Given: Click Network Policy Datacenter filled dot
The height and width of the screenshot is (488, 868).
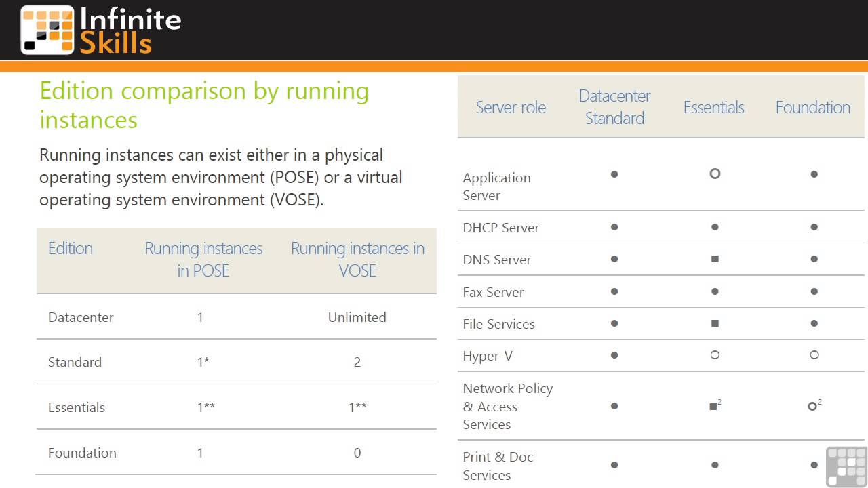Looking at the screenshot, I should click(x=614, y=406).
